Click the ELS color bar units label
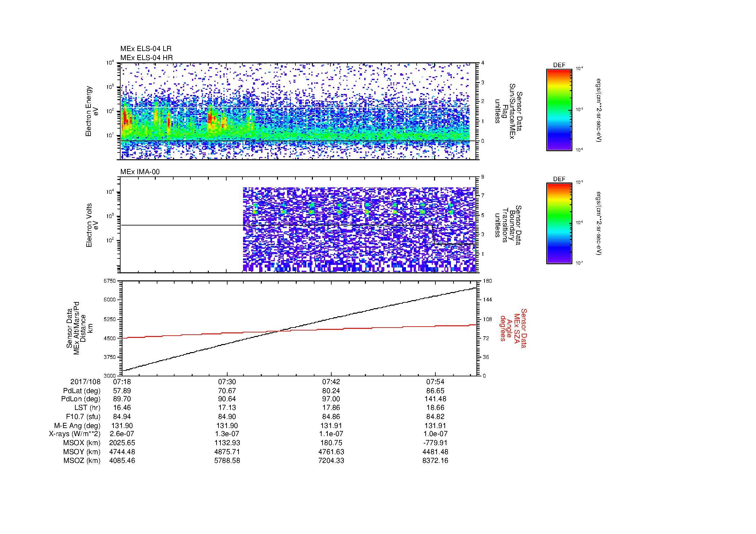Image resolution: width=756 pixels, height=534 pixels. [599, 110]
